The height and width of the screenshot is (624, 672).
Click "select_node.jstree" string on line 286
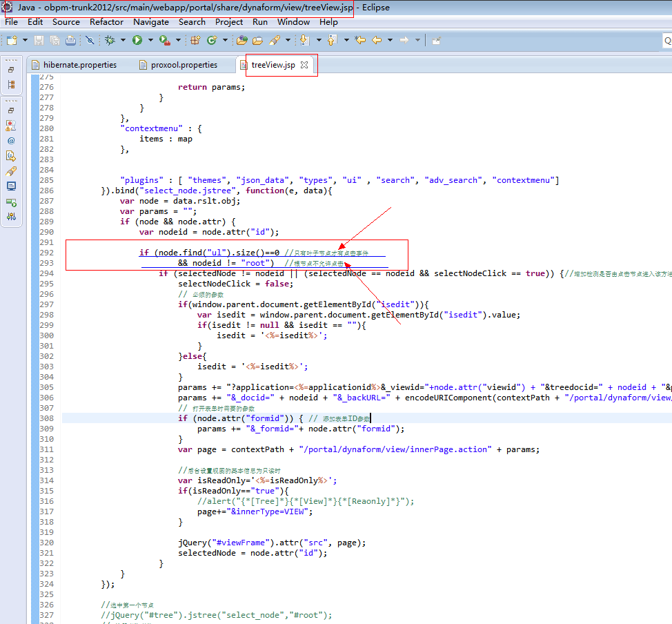coord(188,191)
